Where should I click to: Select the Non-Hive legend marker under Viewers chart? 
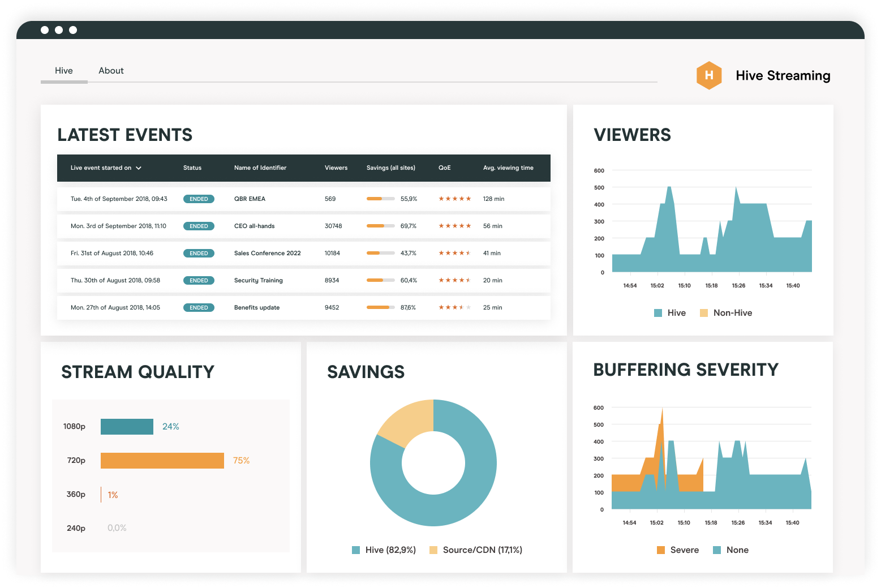703,312
